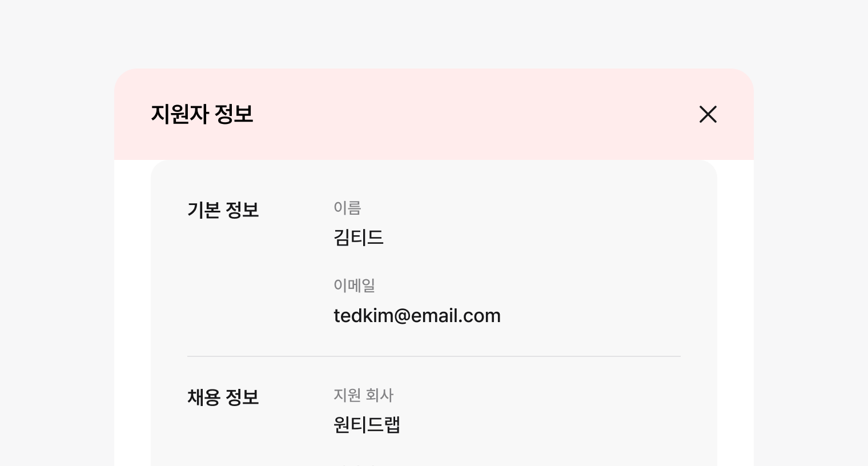
Task: Click the 지원자 정보 dialog title
Action: coord(202,114)
